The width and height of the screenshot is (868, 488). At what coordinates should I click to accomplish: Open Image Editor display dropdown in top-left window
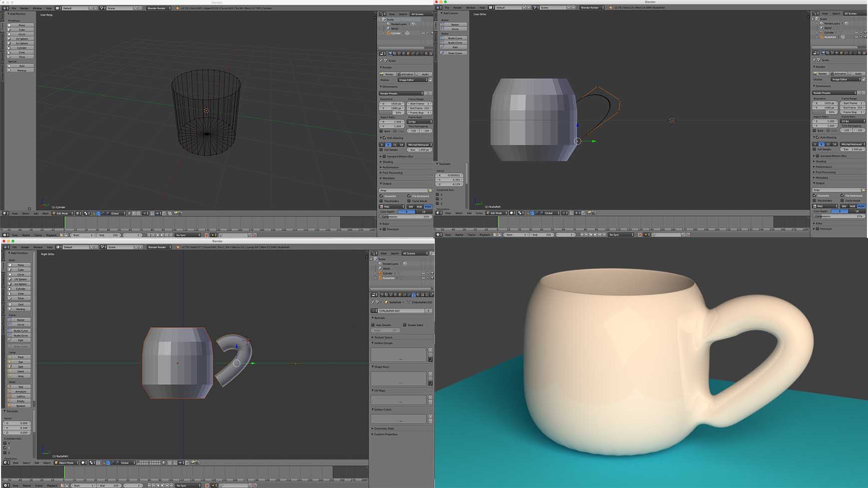[x=412, y=80]
